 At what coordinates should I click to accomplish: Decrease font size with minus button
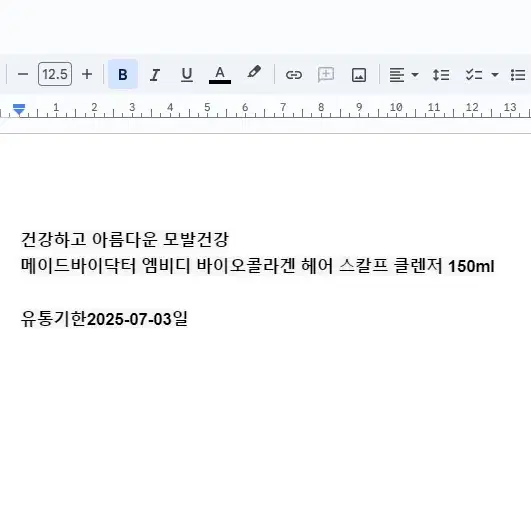tap(23, 74)
